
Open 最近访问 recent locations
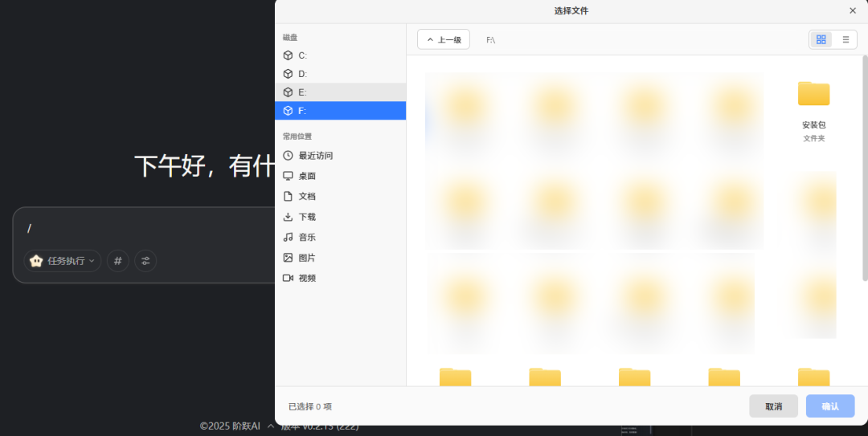(340, 156)
